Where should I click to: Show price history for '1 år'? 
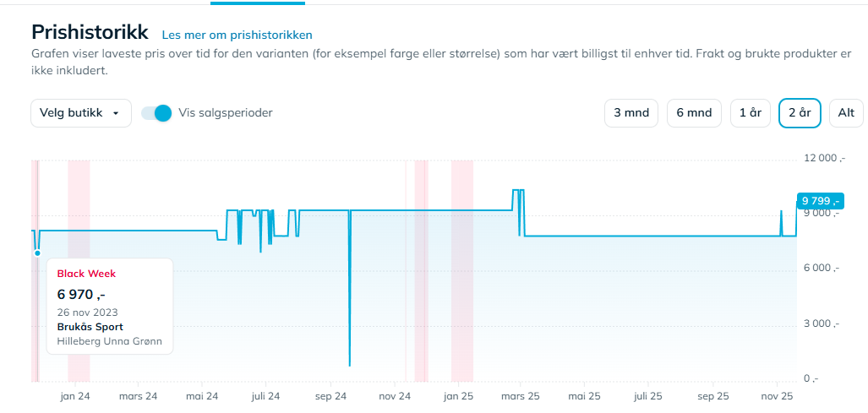pyautogui.click(x=750, y=112)
